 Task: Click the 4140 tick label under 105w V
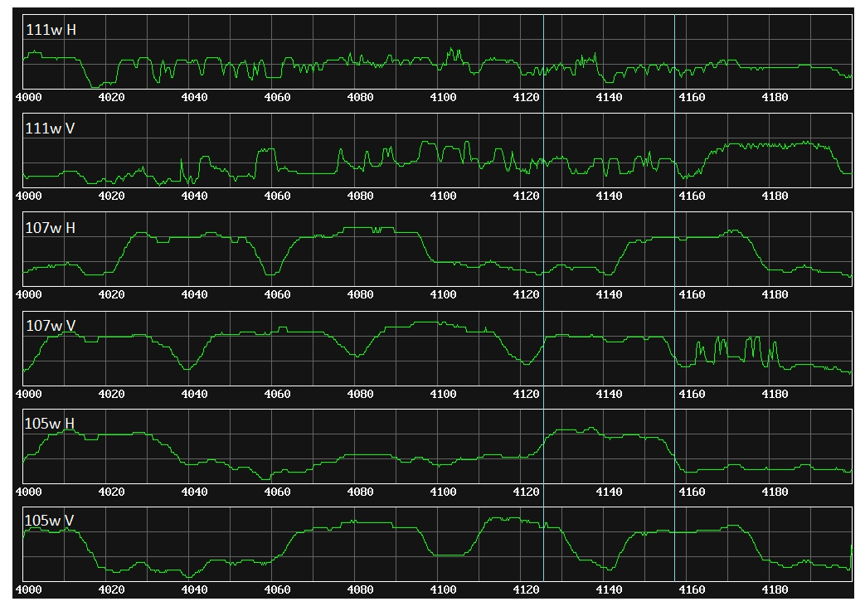[x=609, y=590]
